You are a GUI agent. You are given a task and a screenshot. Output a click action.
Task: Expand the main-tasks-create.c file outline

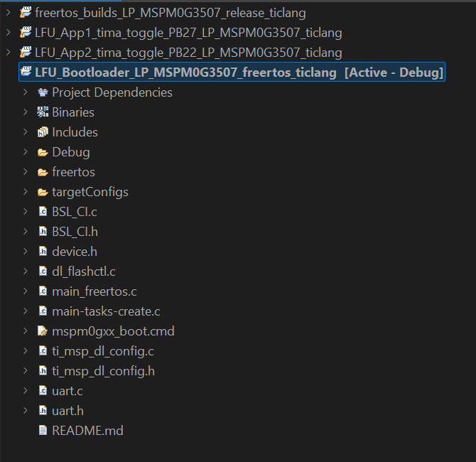26,311
